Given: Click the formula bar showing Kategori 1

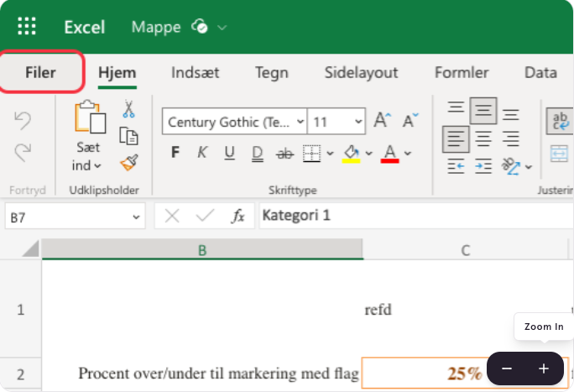Looking at the screenshot, I should [x=416, y=216].
